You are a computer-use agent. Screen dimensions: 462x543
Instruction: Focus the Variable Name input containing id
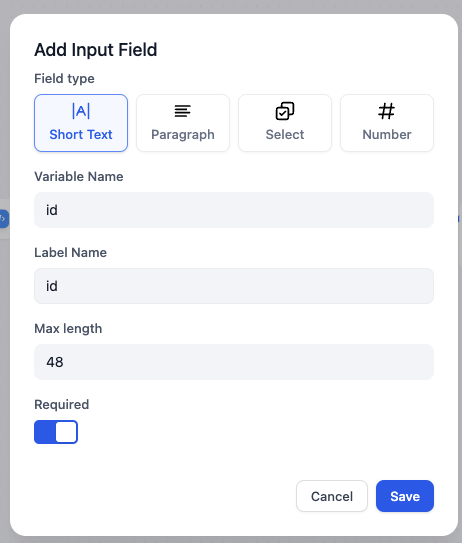234,210
